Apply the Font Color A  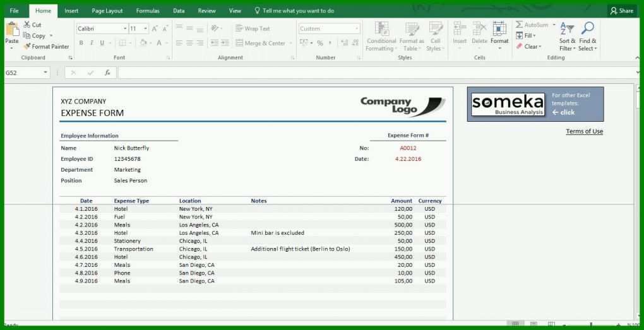tap(159, 43)
